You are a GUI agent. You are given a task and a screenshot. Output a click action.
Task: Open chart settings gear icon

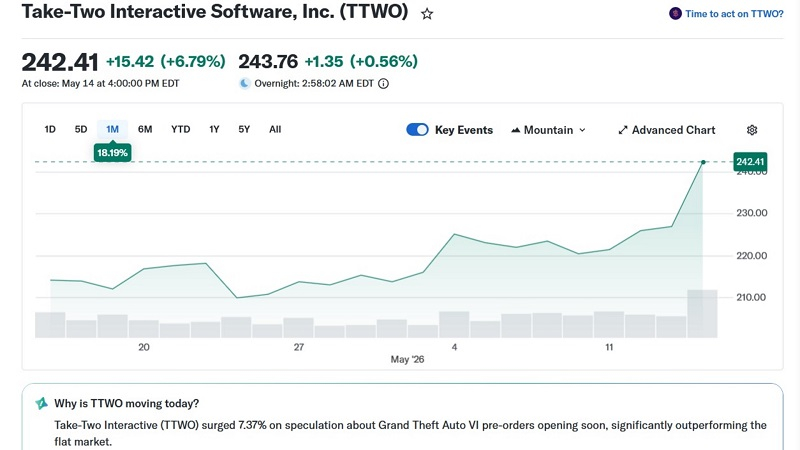752,130
